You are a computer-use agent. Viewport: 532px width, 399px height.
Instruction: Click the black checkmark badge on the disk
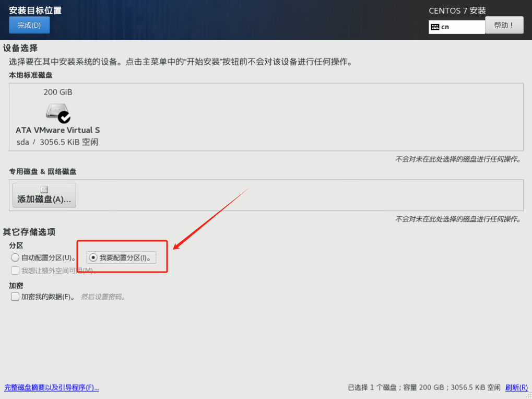pos(64,116)
